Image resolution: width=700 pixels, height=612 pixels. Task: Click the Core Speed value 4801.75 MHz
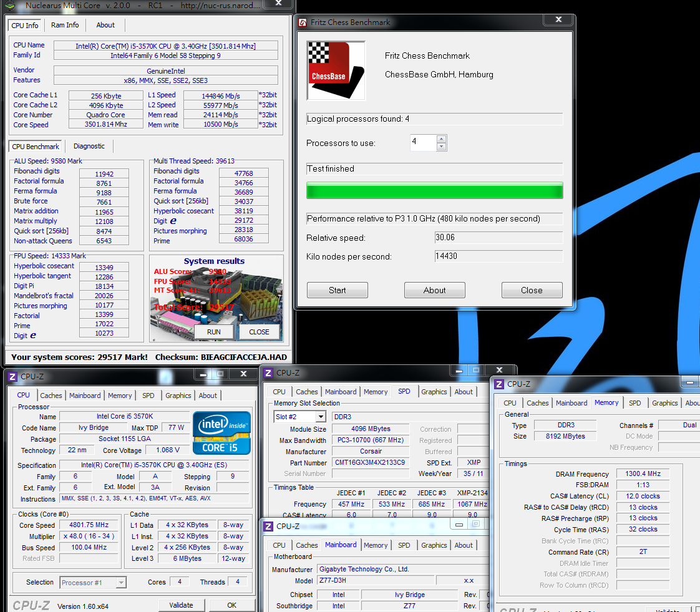[x=89, y=525]
